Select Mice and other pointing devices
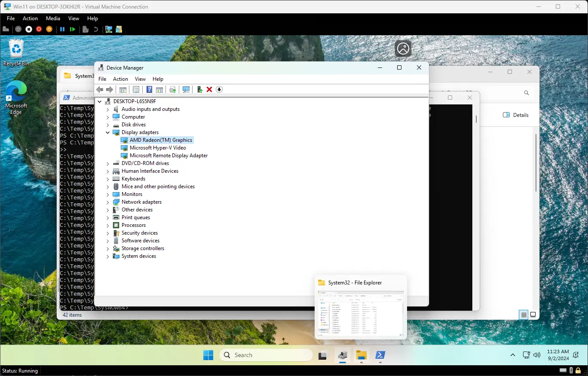 [158, 186]
